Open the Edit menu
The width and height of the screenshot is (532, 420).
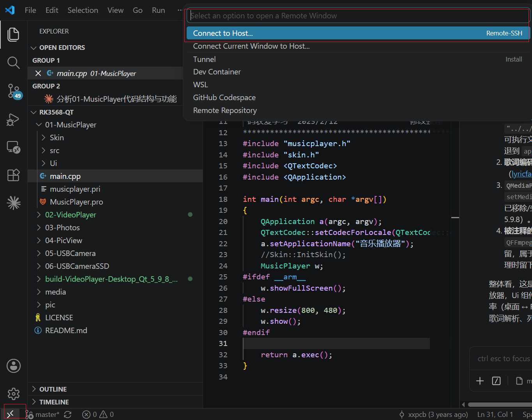(x=52, y=10)
